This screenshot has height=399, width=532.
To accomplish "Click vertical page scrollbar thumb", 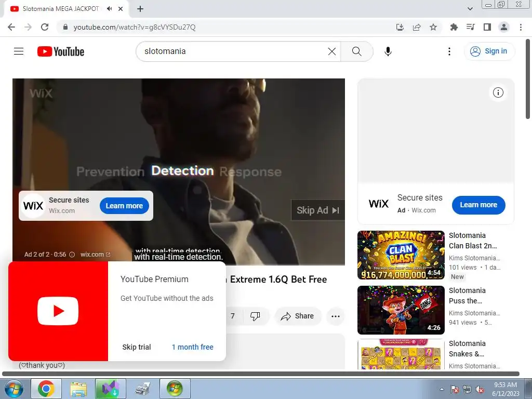I will tap(528, 79).
